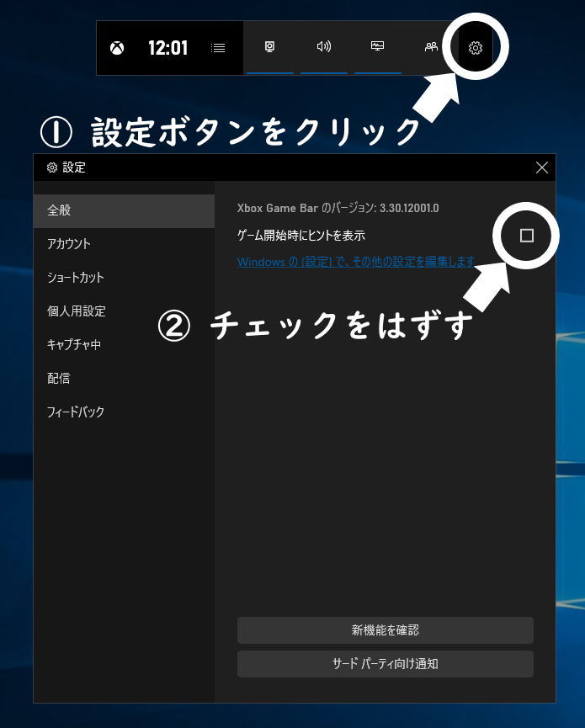The image size is (585, 728).
Task: Click the 設定 window title label
Action: [74, 167]
